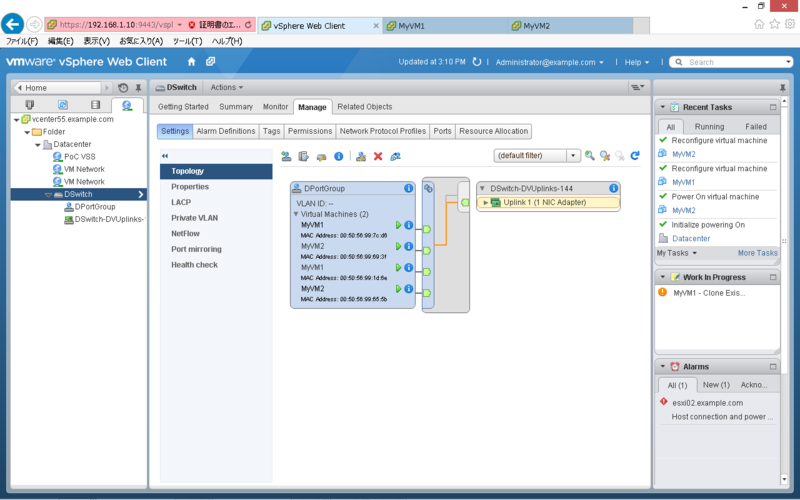Select DPortGroup in navigator tree

click(x=95, y=207)
